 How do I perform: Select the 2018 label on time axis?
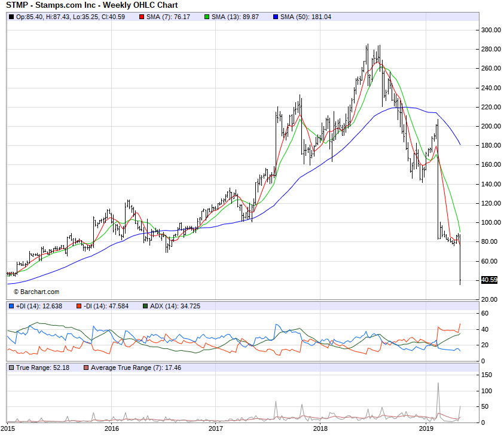(x=320, y=428)
